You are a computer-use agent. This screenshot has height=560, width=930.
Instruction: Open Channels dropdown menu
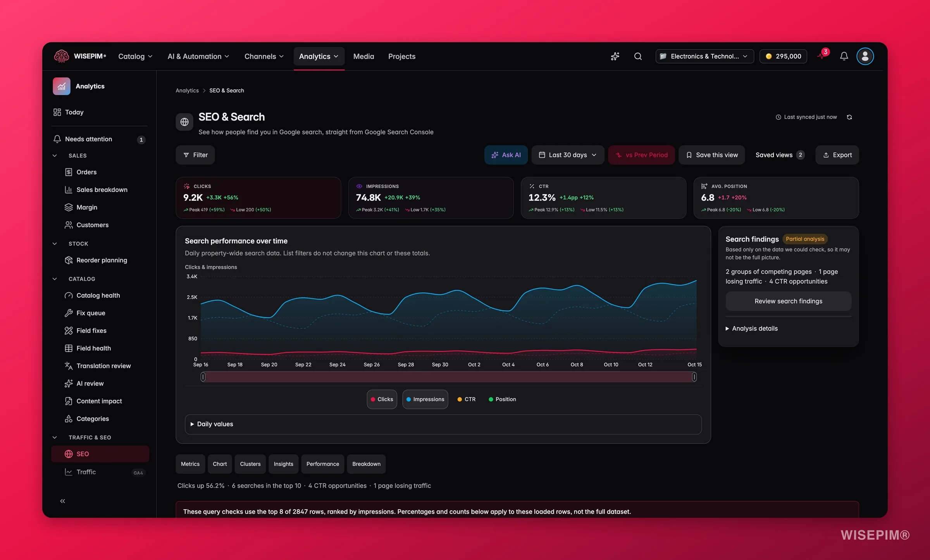click(x=264, y=57)
